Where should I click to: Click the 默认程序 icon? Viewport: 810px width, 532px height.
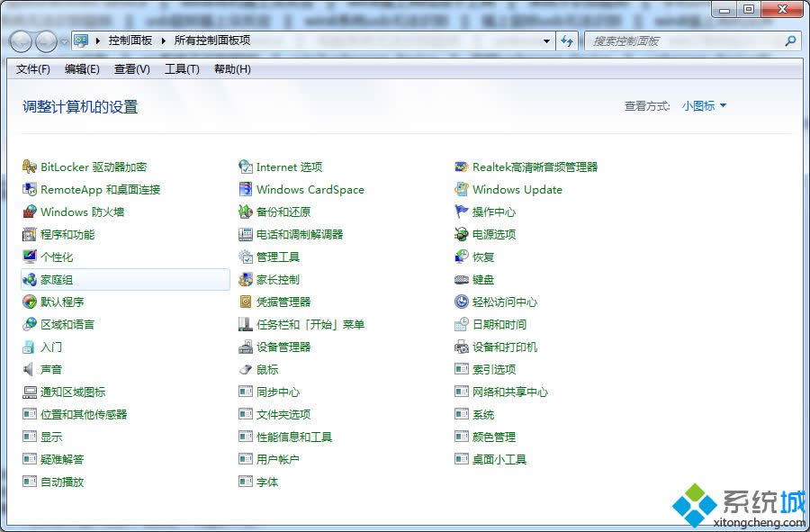click(x=30, y=302)
